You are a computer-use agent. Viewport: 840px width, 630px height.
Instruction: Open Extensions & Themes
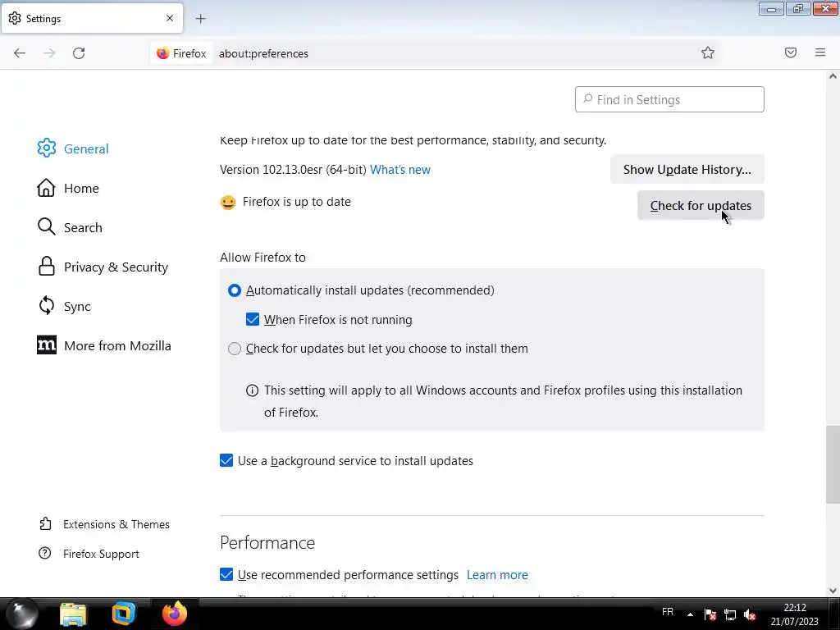104,524
